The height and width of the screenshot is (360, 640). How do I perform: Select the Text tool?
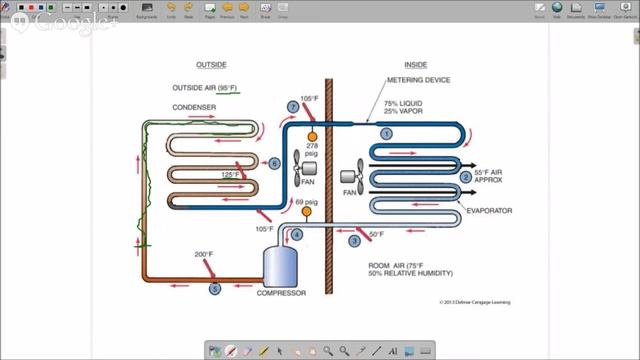coord(393,351)
